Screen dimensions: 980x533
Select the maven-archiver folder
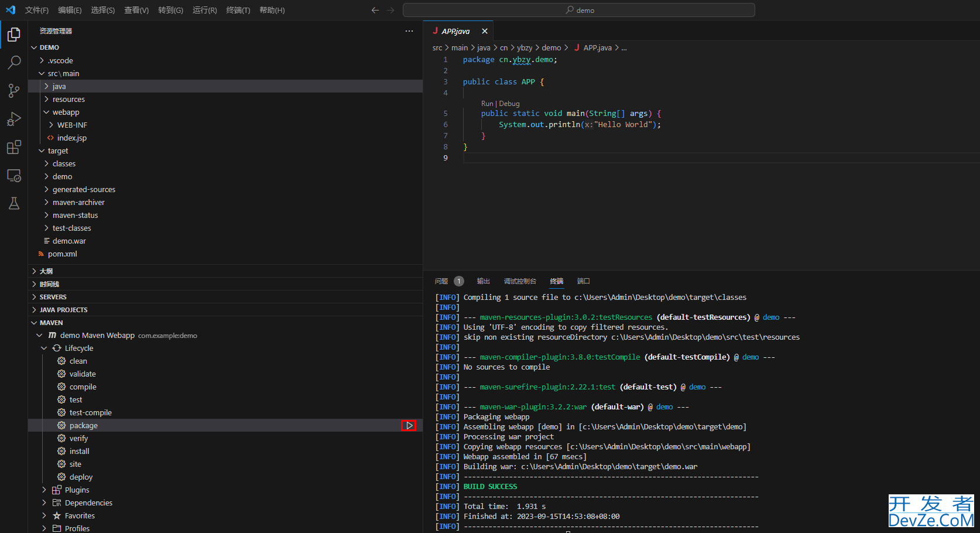coord(78,202)
